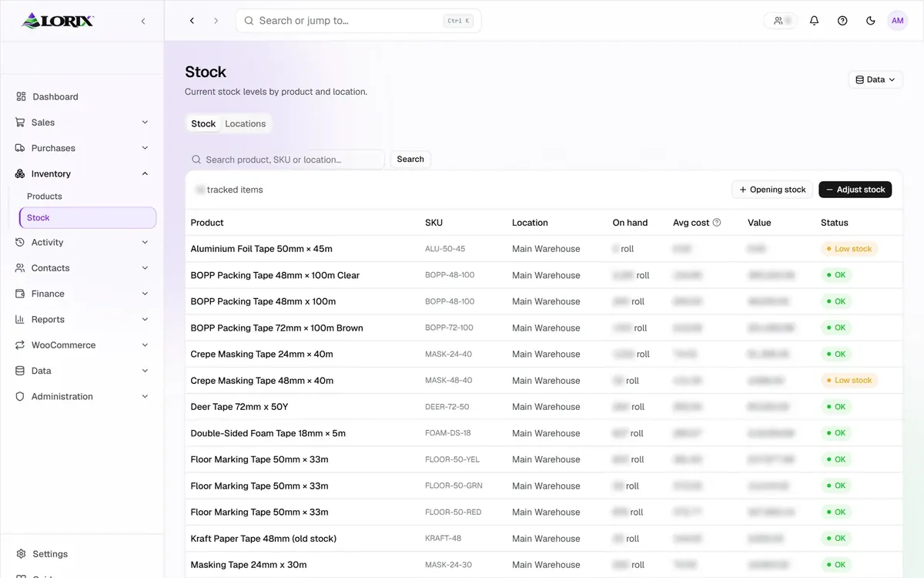Open the users indicator in top bar

coord(782,21)
